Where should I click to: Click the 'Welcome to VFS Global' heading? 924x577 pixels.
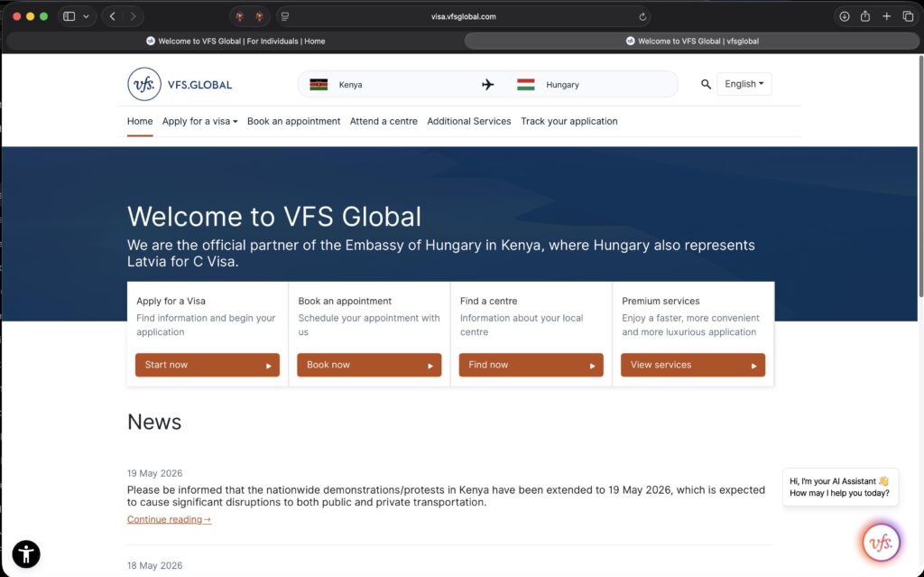pos(274,217)
